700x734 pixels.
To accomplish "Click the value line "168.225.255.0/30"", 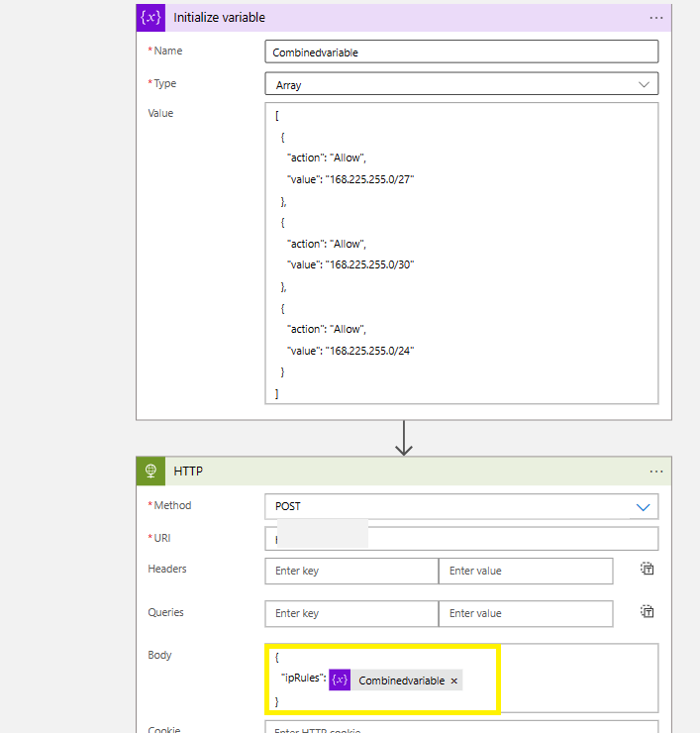I will [350, 264].
